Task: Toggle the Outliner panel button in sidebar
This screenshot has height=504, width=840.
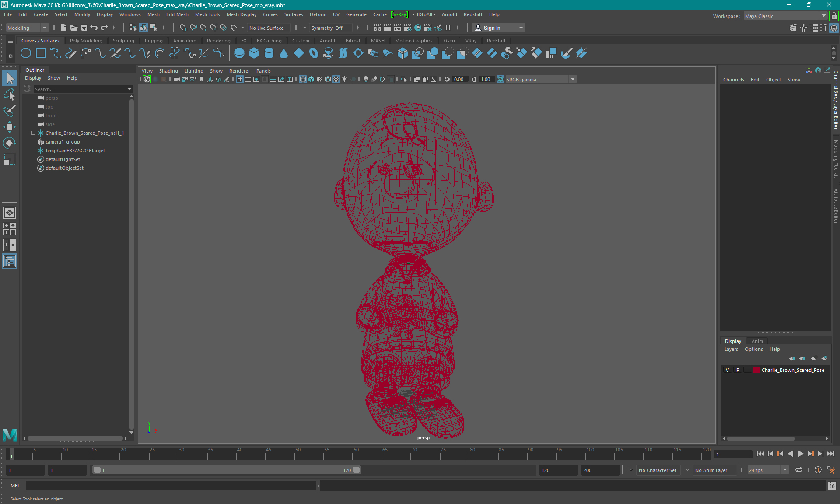Action: 9,262
